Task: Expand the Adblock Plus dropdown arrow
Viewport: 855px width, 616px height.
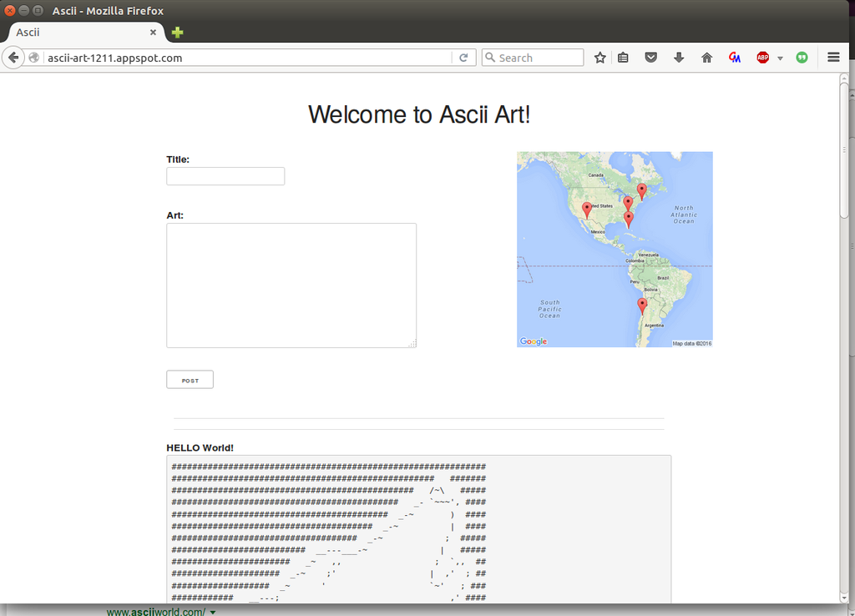Action: tap(780, 58)
